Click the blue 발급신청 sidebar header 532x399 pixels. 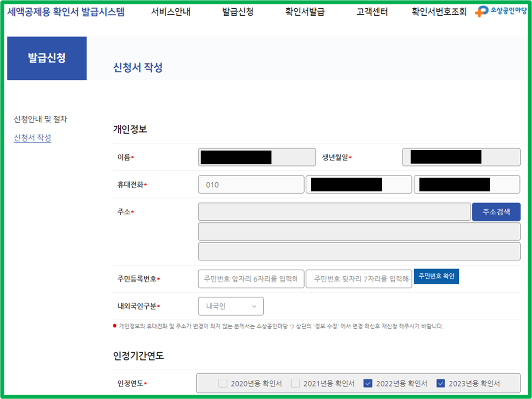pos(47,58)
